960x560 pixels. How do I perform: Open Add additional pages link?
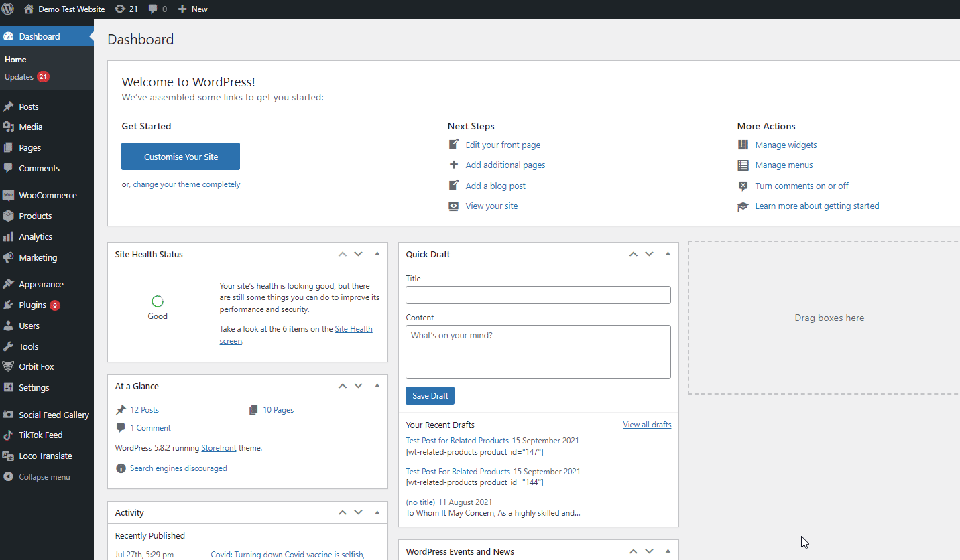point(505,165)
